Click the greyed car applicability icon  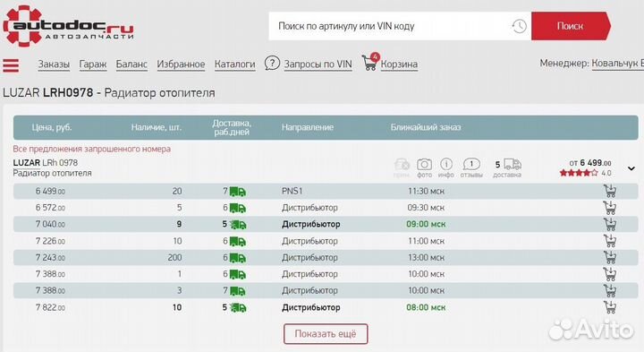402,165
